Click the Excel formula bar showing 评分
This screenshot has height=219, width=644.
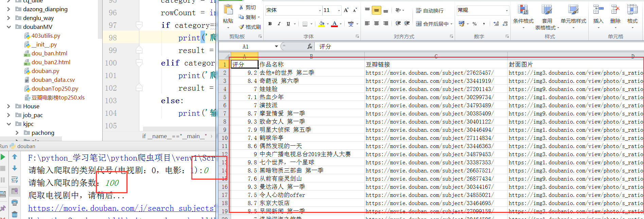(479, 47)
